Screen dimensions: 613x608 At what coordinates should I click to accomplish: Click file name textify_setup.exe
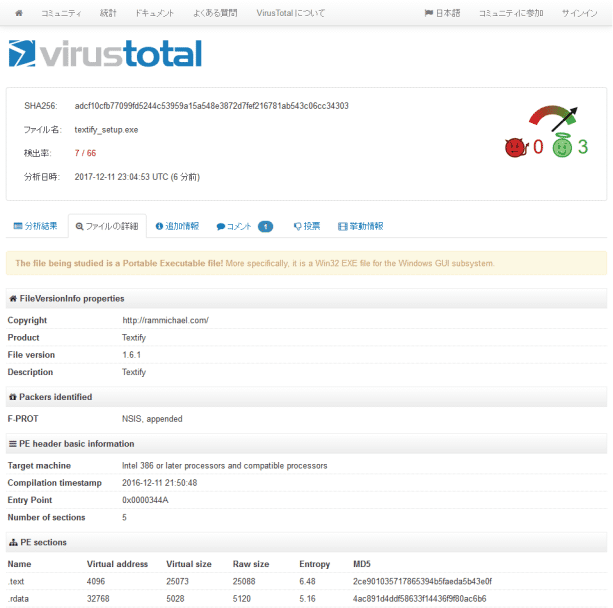pyautogui.click(x=106, y=130)
